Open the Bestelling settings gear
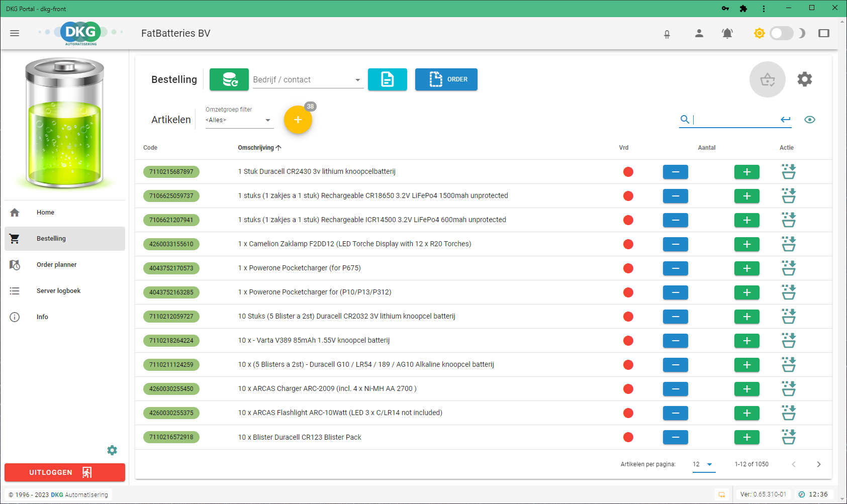The image size is (847, 504). [805, 79]
